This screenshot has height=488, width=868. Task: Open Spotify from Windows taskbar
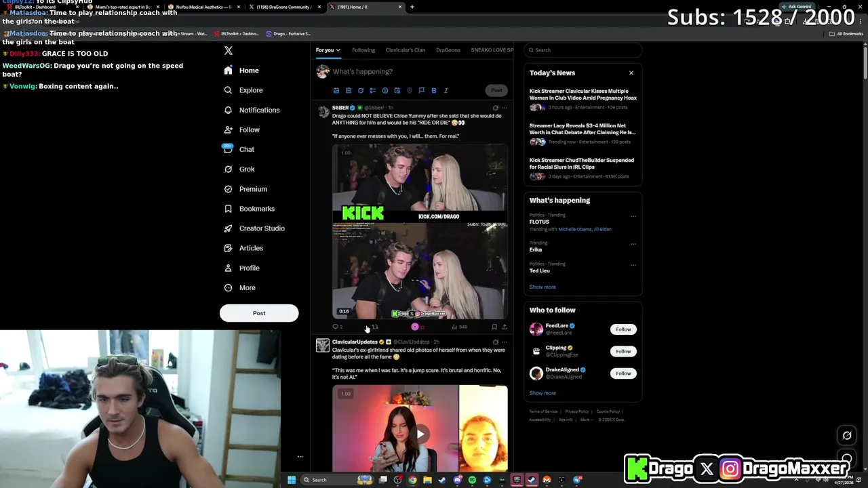472,480
